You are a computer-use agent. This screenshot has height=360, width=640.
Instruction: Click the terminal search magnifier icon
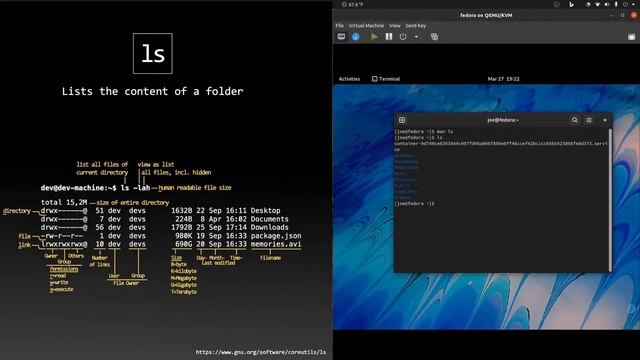coord(575,120)
